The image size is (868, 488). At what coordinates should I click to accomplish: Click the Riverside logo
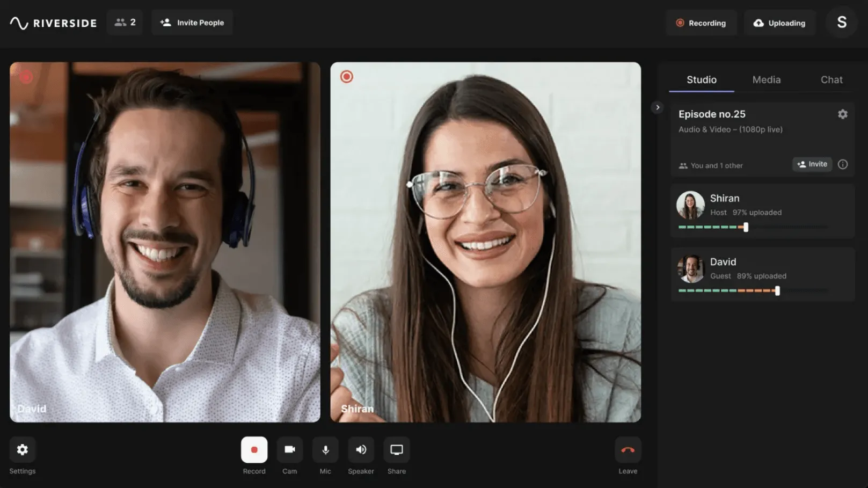[x=53, y=23]
